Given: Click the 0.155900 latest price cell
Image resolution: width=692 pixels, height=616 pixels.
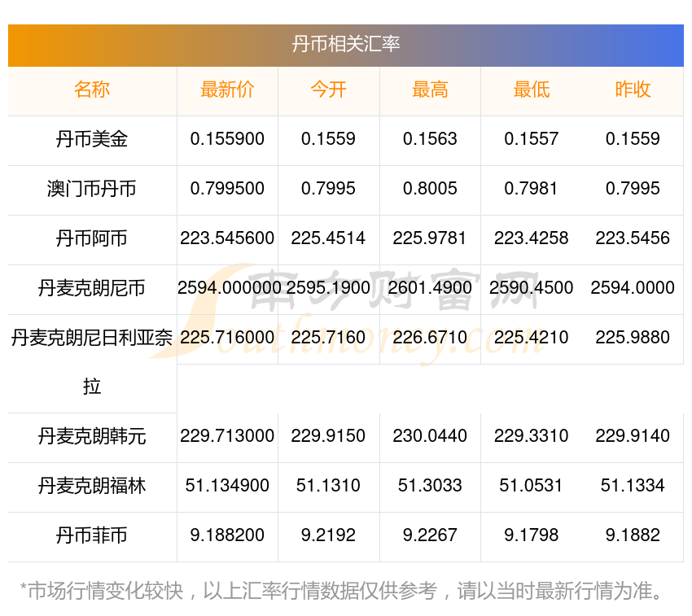Looking at the screenshot, I should pos(227,139).
